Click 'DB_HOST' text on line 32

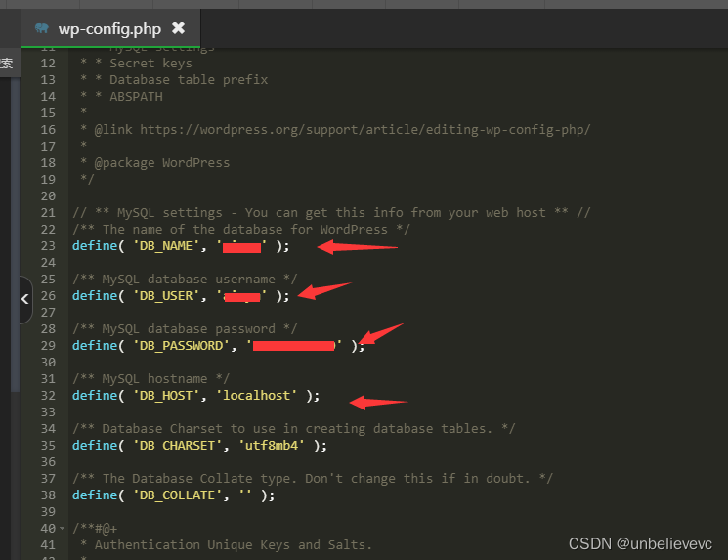pos(166,395)
